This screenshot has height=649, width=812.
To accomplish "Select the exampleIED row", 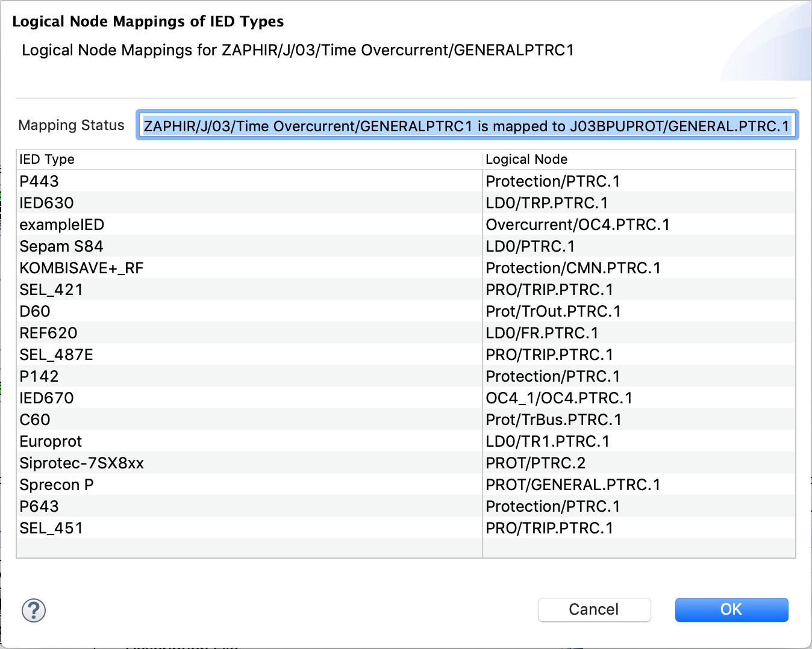I will (61, 225).
